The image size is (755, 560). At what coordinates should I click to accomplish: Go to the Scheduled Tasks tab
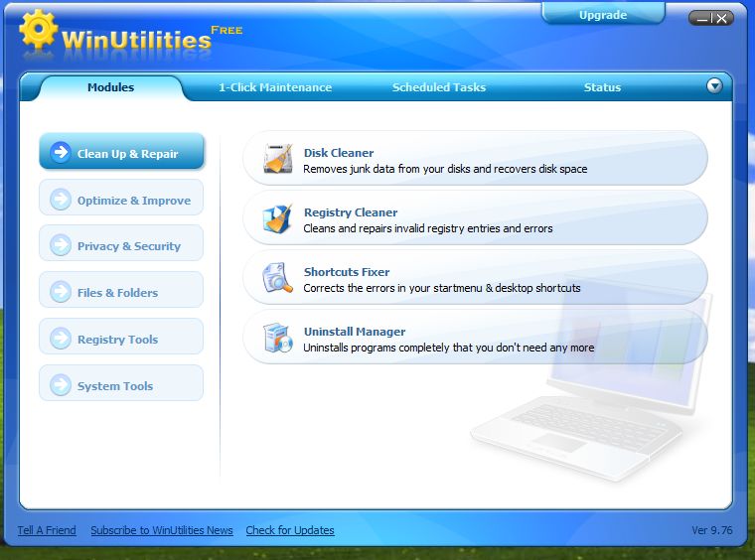[x=439, y=87]
